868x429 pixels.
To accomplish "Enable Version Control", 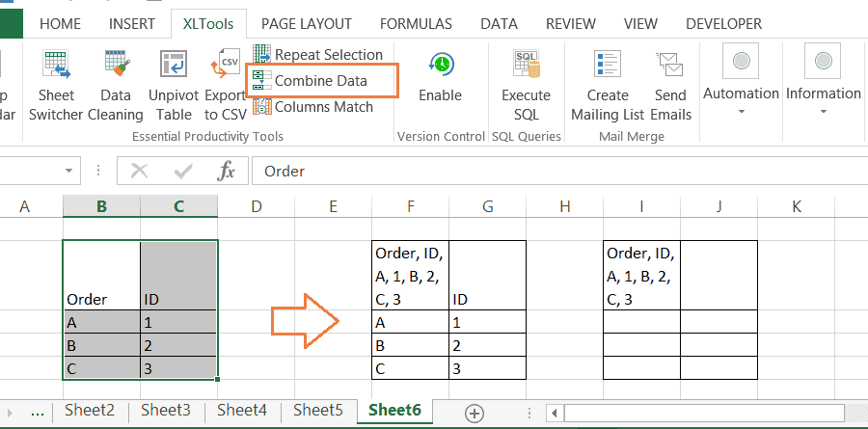I will pos(440,77).
